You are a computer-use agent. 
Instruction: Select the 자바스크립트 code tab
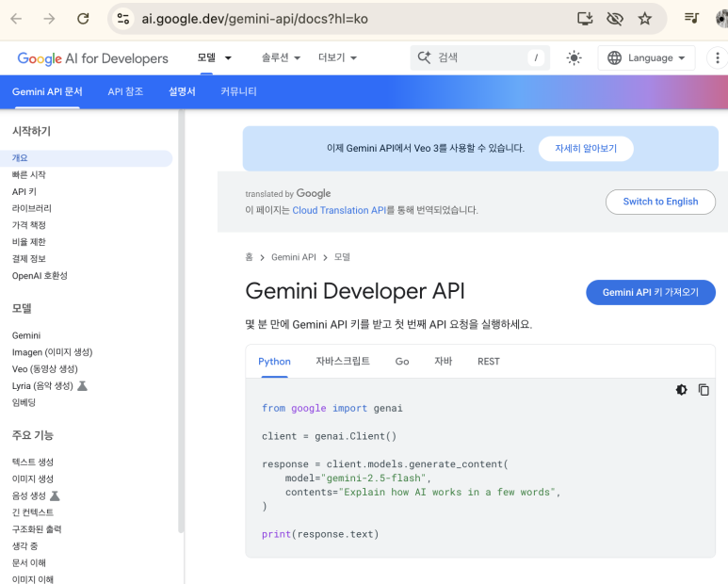pyautogui.click(x=343, y=361)
